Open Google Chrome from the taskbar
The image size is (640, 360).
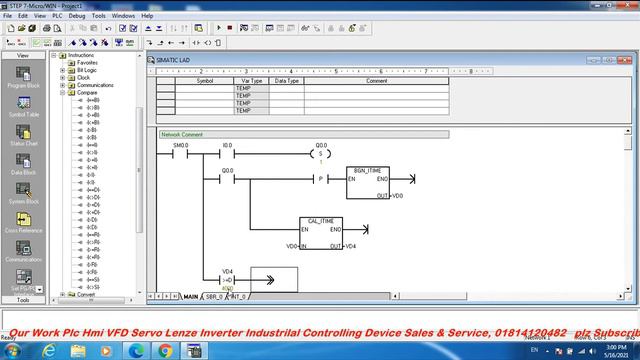[x=165, y=351]
